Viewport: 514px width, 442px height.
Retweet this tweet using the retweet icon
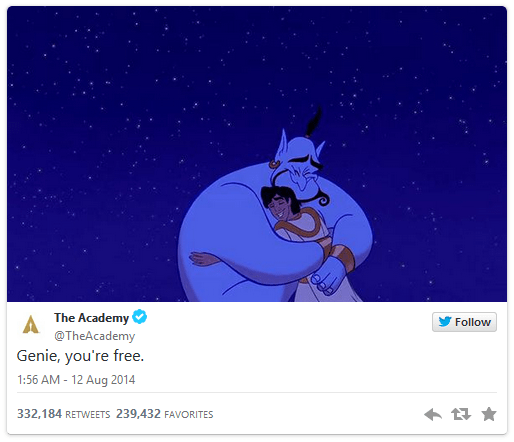[x=461, y=414]
